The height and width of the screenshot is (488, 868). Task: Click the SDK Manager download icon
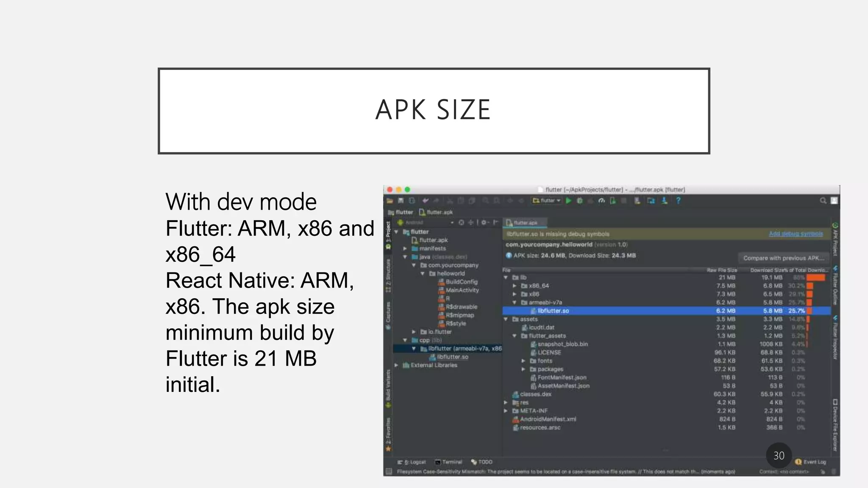tap(664, 201)
